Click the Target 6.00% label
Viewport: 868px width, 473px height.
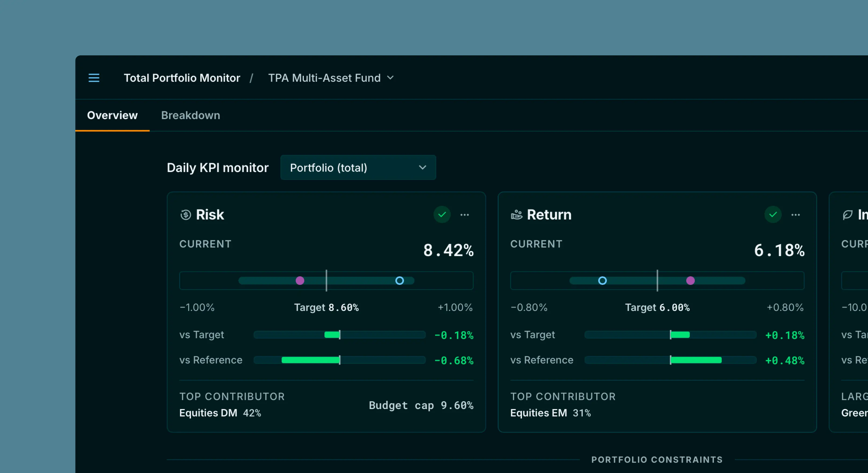(x=657, y=307)
